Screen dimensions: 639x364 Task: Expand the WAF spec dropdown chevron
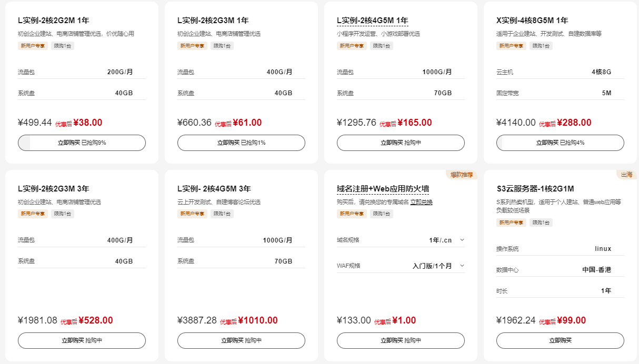click(462, 266)
